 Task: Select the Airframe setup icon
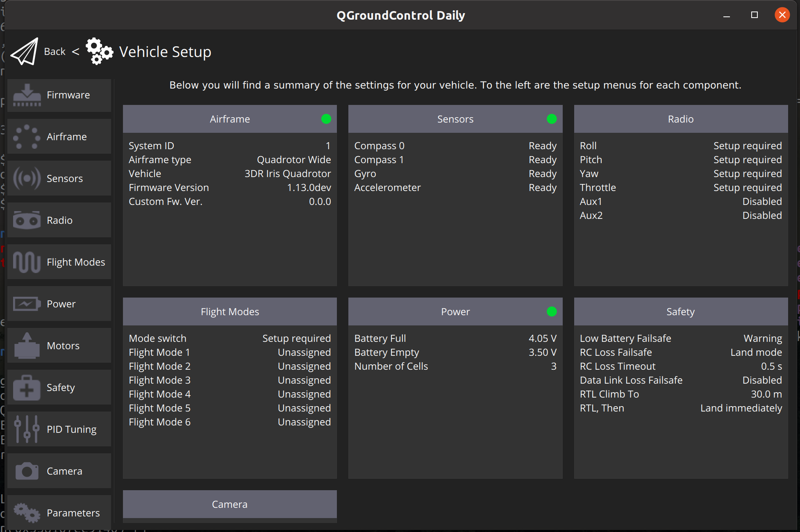pos(26,136)
